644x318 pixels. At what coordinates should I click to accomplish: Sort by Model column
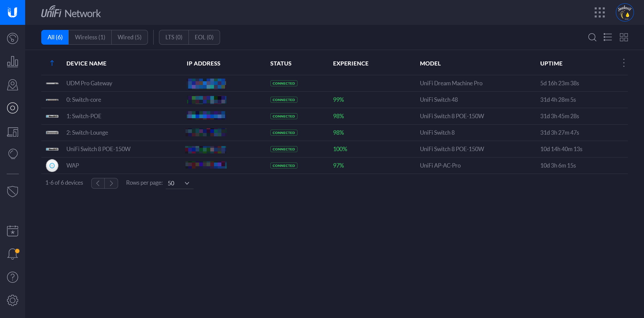click(430, 63)
